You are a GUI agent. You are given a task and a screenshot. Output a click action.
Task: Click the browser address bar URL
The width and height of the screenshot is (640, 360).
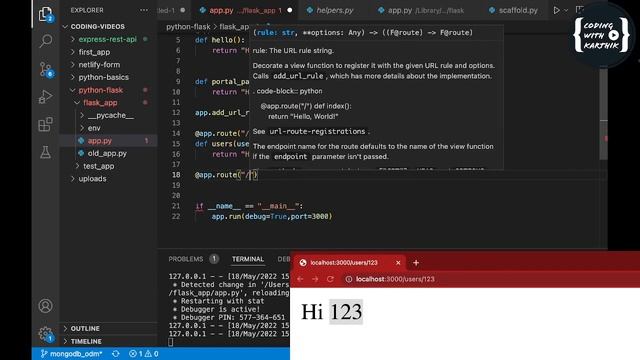pos(395,279)
